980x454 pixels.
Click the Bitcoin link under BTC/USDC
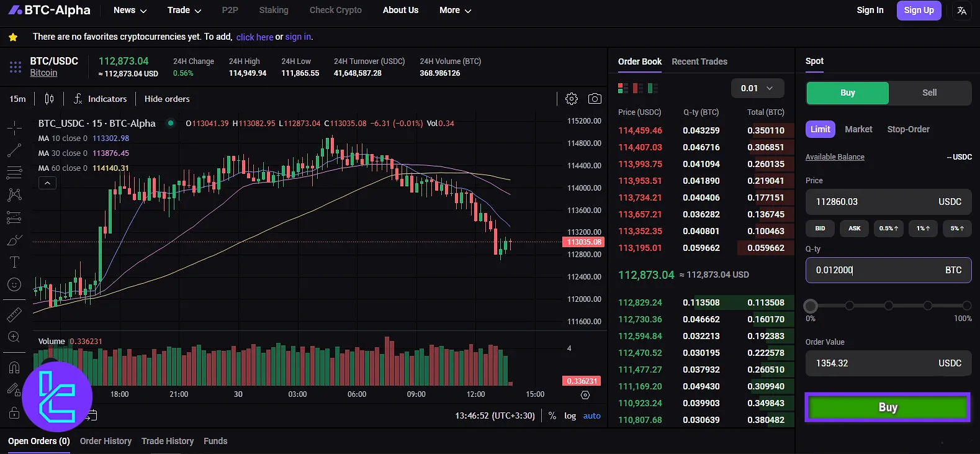[43, 73]
